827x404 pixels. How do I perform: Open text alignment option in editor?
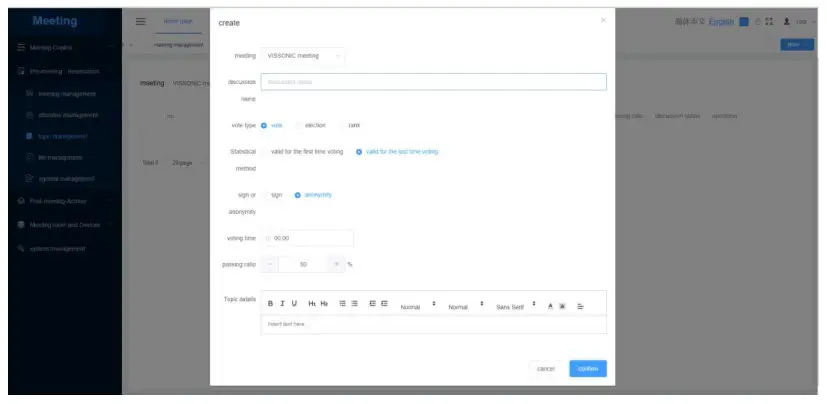pyautogui.click(x=580, y=306)
